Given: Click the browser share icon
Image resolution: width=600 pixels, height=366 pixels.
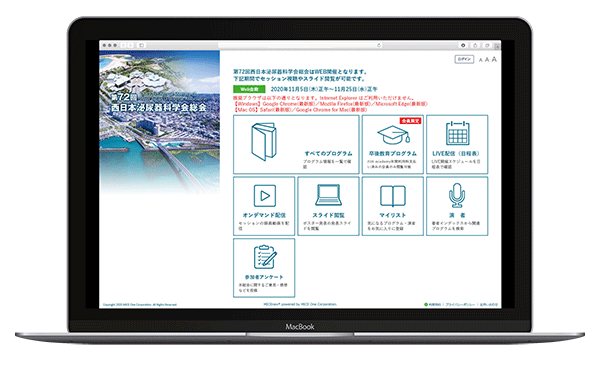Looking at the screenshot, I should [x=475, y=45].
